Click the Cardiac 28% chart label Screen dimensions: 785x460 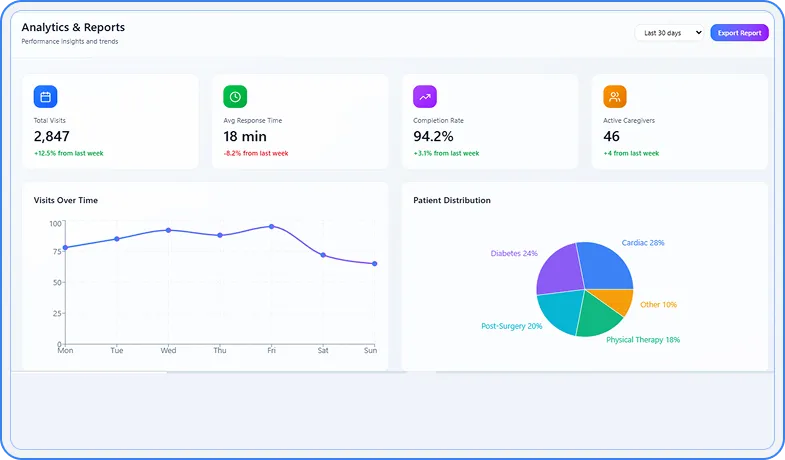(x=643, y=243)
